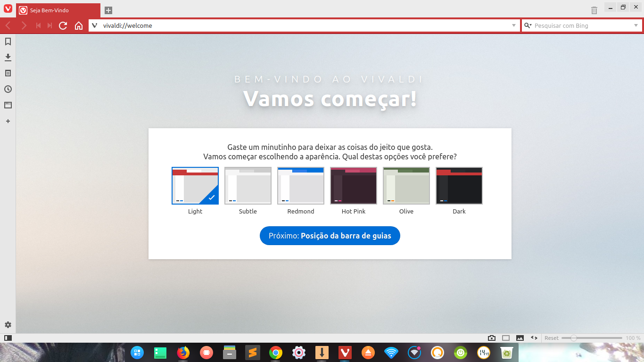Image resolution: width=644 pixels, height=362 pixels.
Task: Open the launcher in the dock
Action: pos(137,353)
